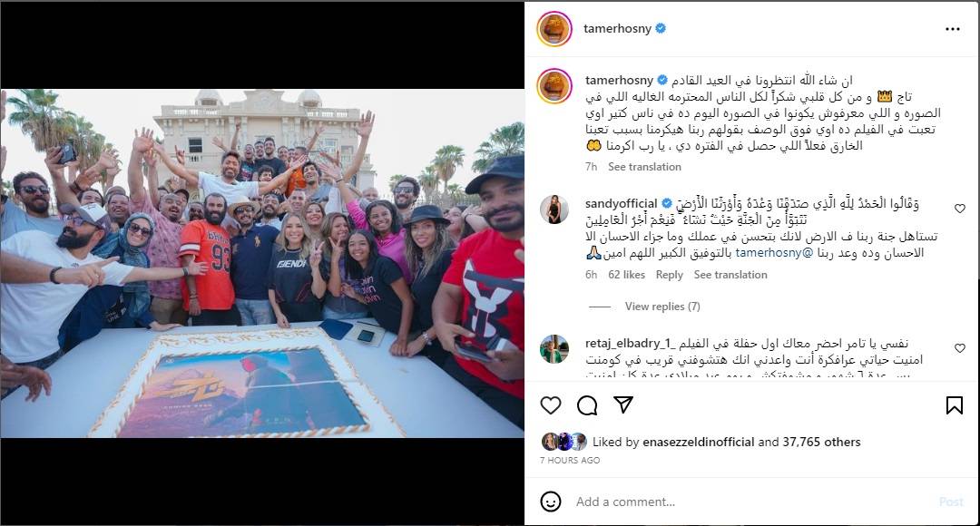Click in the Add a comment field
The width and height of the screenshot is (980, 526).
750,502
